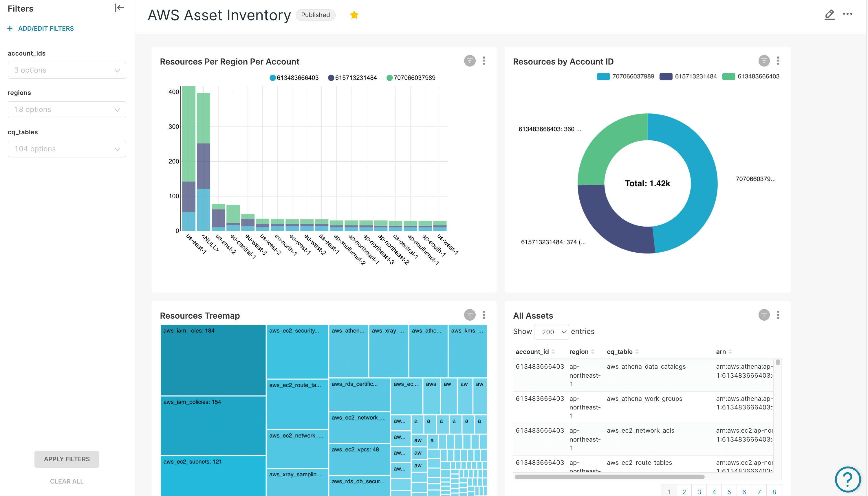
Task: Go to page 2 of All Assets
Action: pos(684,492)
